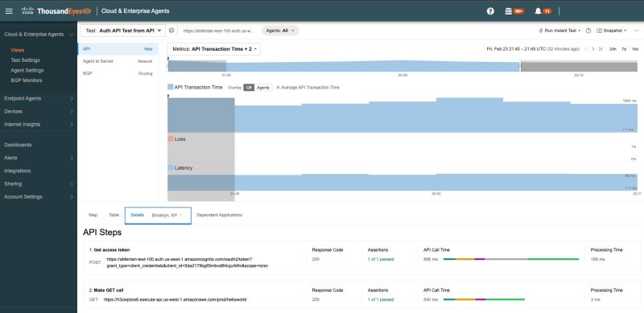Click the API Transaction Time legend square
Image resolution: width=644 pixels, height=313 pixels.
point(171,87)
